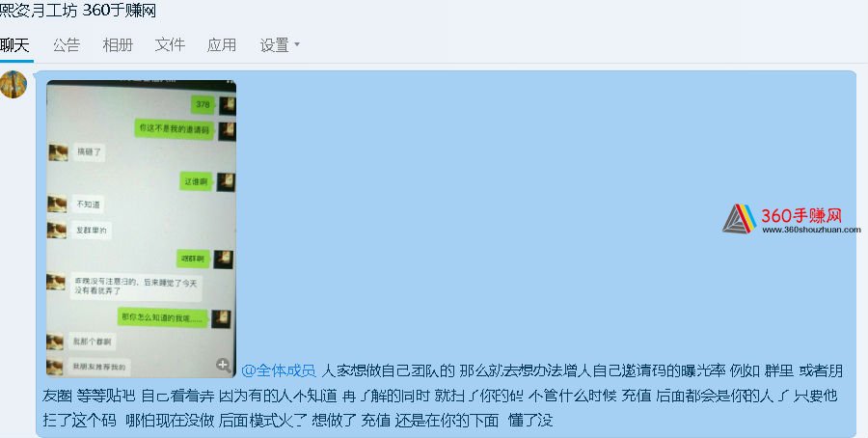
Task: Click the green 378 bubble in the screenshot
Action: (x=203, y=104)
